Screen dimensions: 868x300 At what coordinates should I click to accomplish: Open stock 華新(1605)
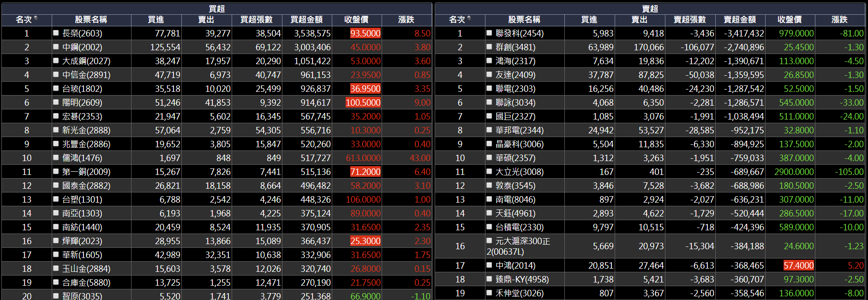click(x=82, y=255)
